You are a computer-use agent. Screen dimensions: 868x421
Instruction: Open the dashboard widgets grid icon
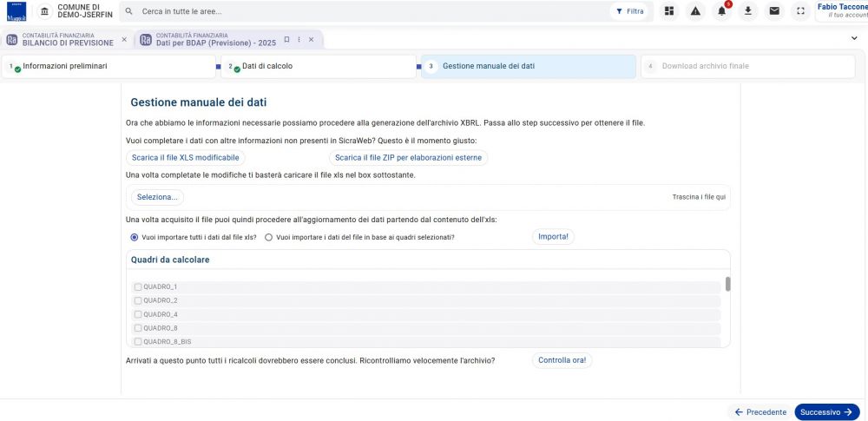669,11
